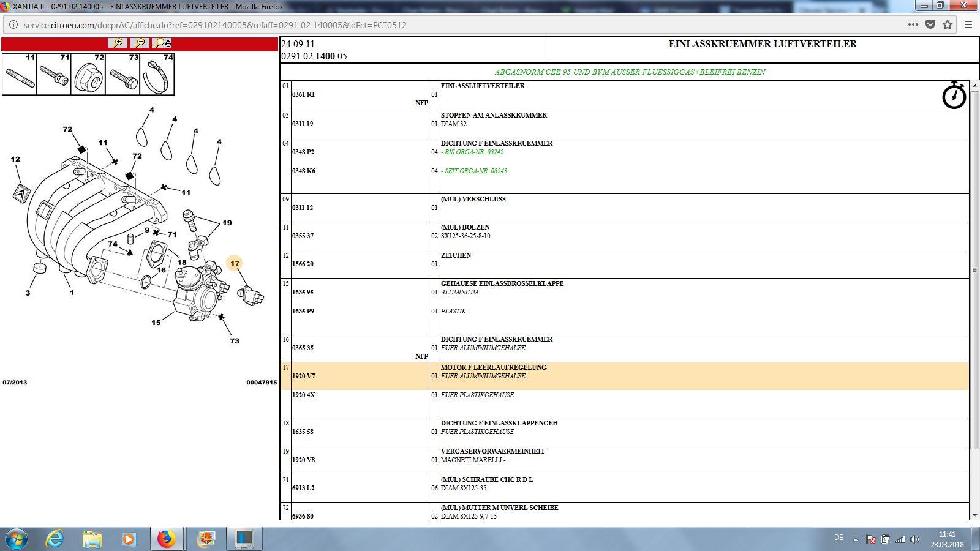Image resolution: width=980 pixels, height=551 pixels.
Task: Open the Action Center flag icon
Action: pos(870,539)
